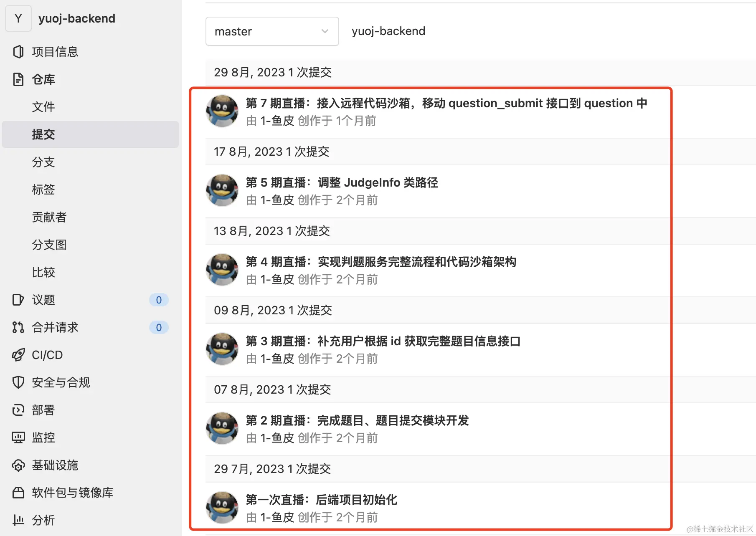756x536 pixels.
Task: Click the 项目信息 icon in sidebar
Action: click(18, 52)
